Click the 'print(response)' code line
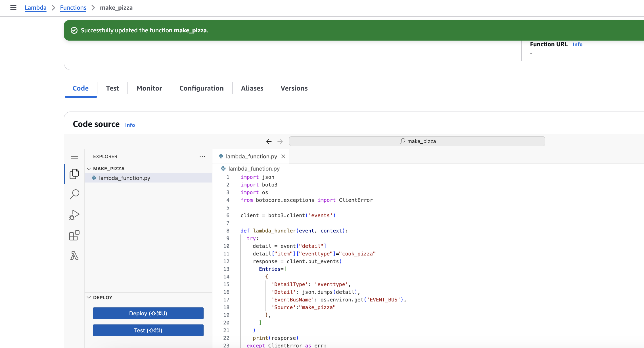644x348 pixels. point(275,338)
